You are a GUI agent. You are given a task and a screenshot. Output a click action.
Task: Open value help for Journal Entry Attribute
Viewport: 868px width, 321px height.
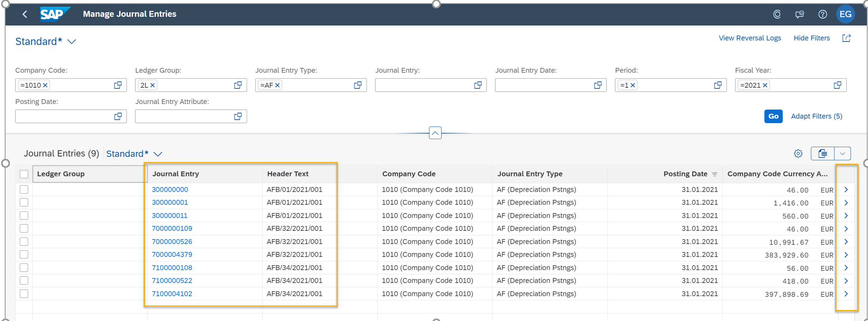238,116
